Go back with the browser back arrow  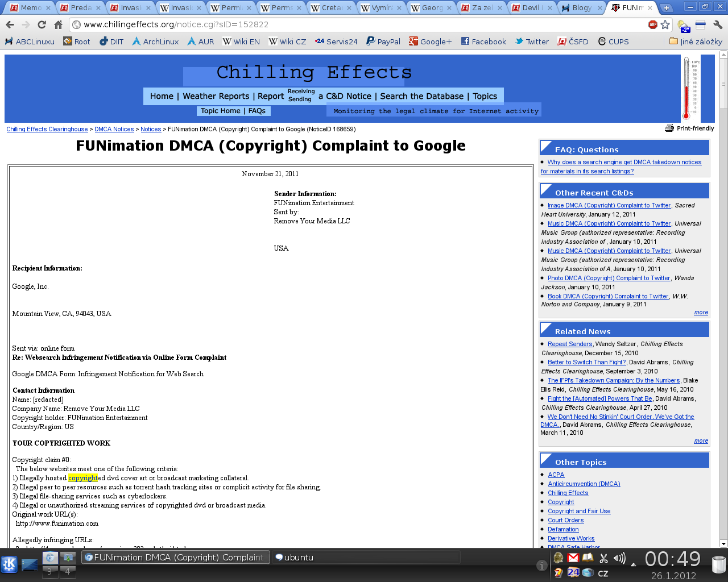click(10, 24)
